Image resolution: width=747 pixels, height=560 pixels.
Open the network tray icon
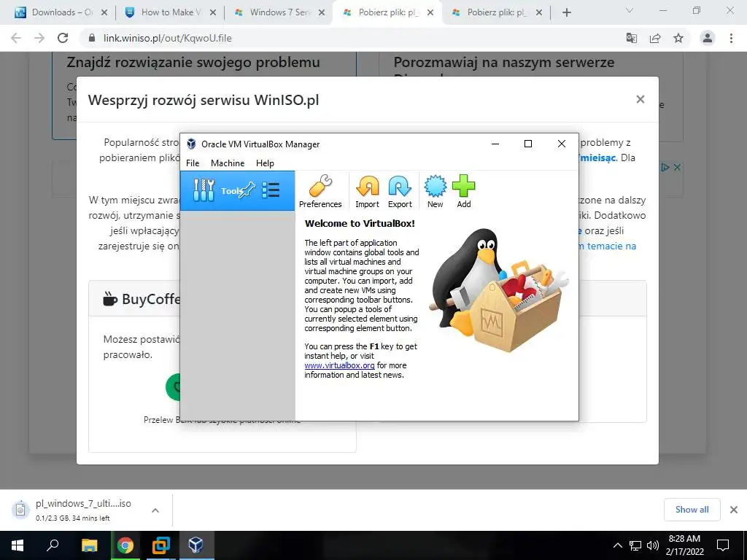click(x=635, y=545)
